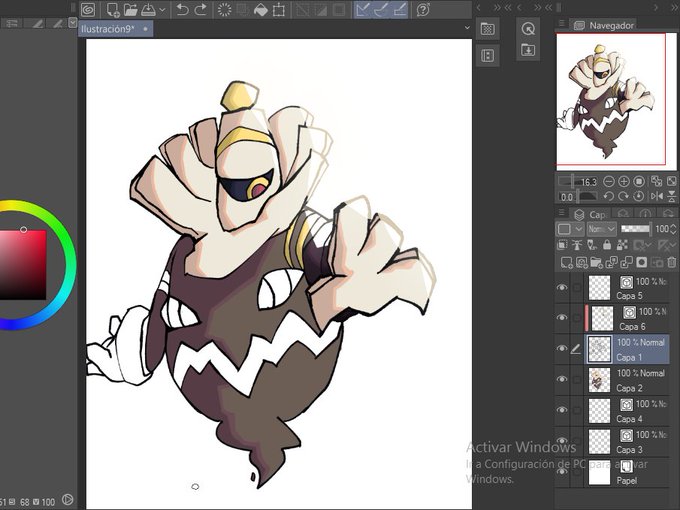Toggle snap to special ruler icon

(381, 10)
